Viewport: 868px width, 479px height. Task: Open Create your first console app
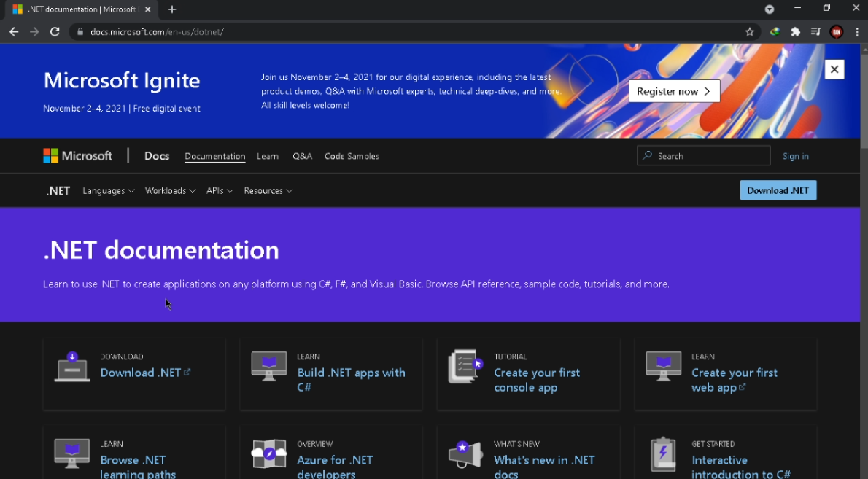pos(537,380)
